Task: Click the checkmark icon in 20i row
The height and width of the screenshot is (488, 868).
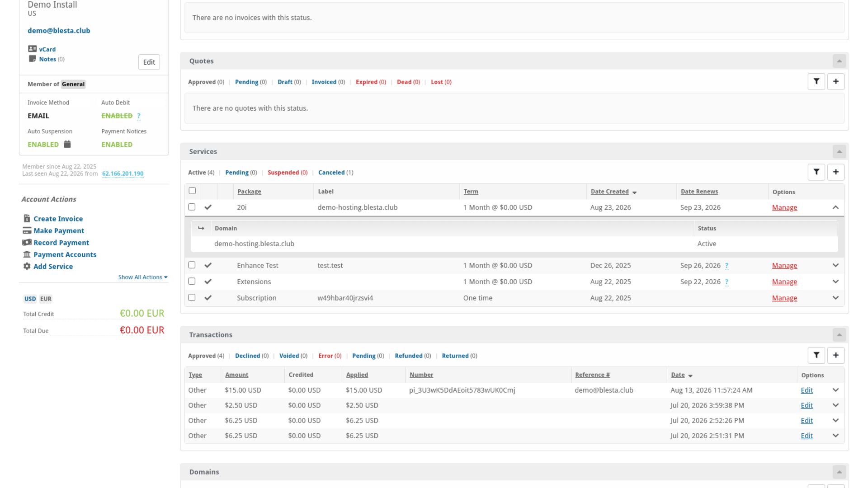Action: pos(208,207)
